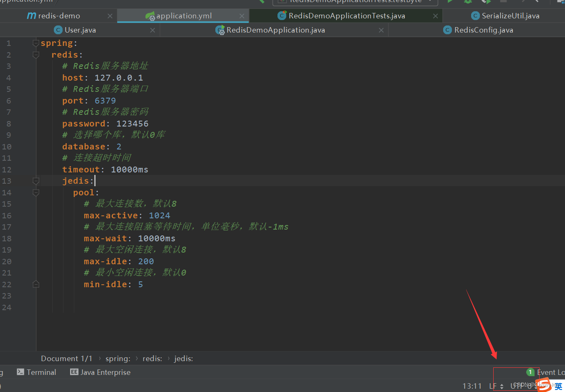The image size is (565, 392).
Task: Open the Terminal tool window
Action: pos(36,372)
